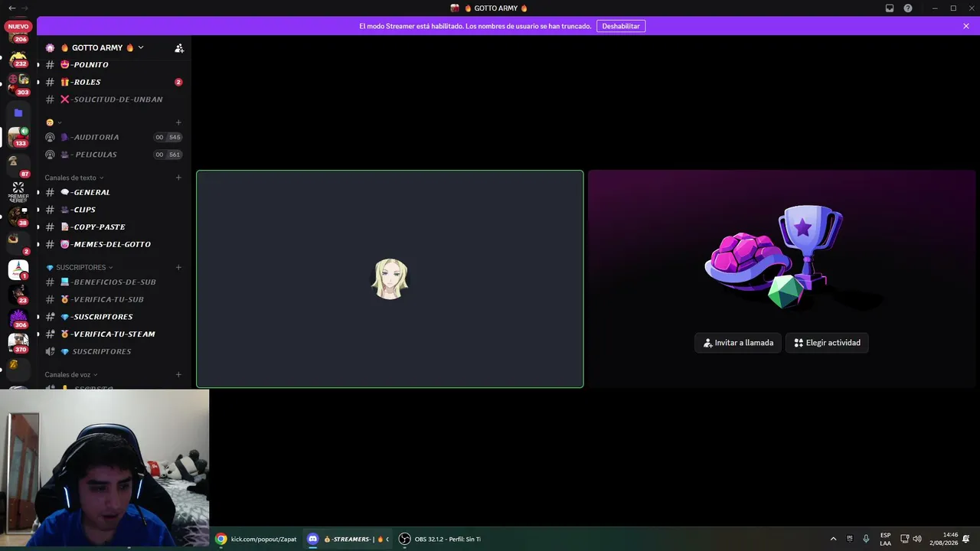Open the clock showing 14:46
The image size is (980, 551).
click(944, 539)
